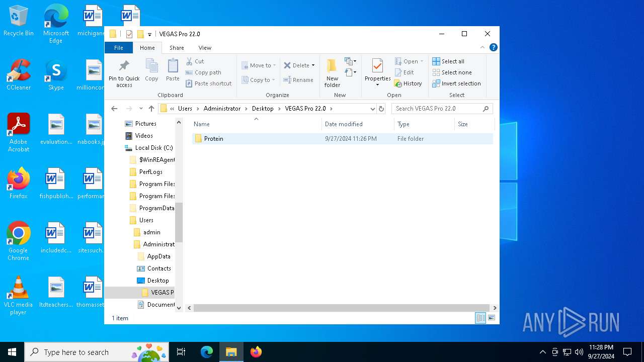Image resolution: width=644 pixels, height=362 pixels.
Task: Click Properties quick access toolbar checkmark icon
Action: click(129, 34)
